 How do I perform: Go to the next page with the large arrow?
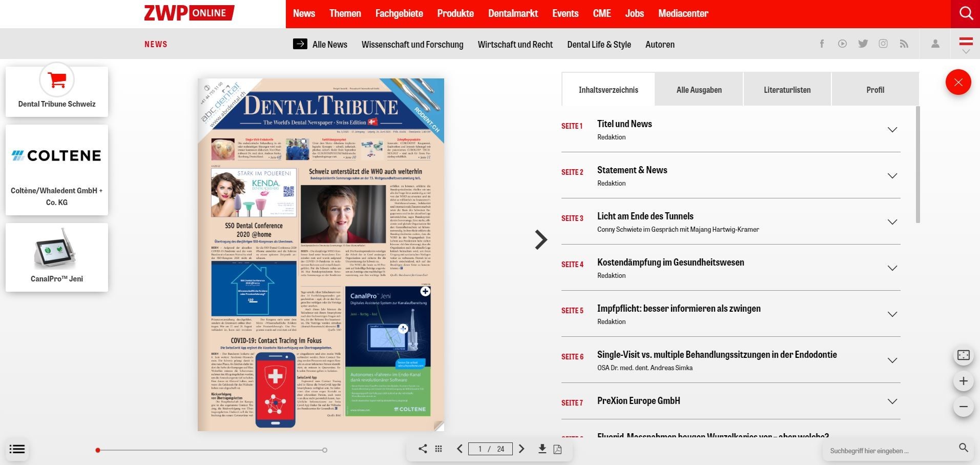click(x=540, y=239)
